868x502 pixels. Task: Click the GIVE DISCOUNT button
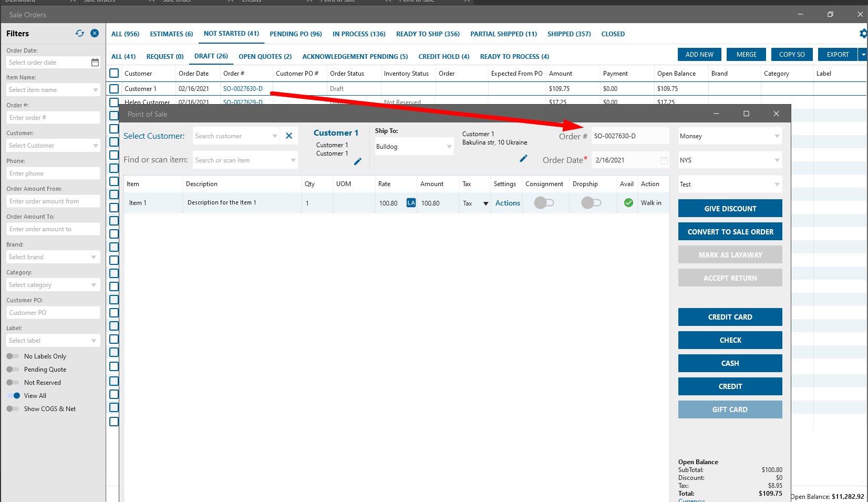pyautogui.click(x=730, y=209)
